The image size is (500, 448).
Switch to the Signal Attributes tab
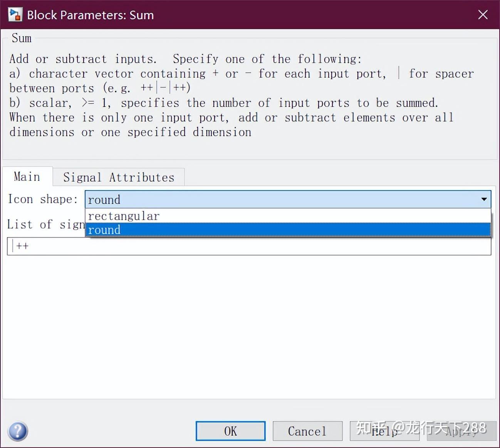click(119, 177)
